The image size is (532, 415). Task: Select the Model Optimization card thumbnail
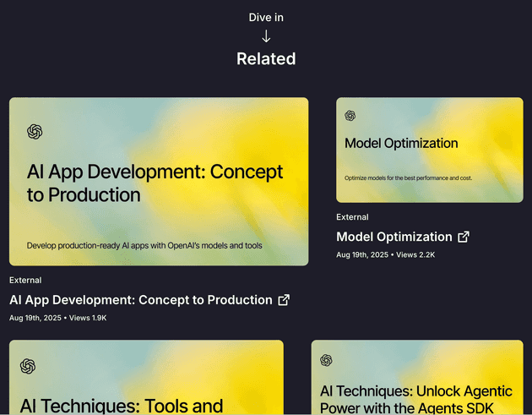429,150
